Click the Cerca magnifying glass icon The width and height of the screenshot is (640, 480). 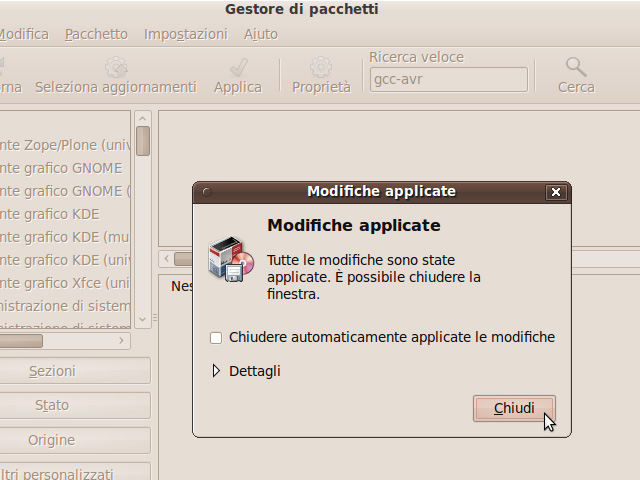576,67
